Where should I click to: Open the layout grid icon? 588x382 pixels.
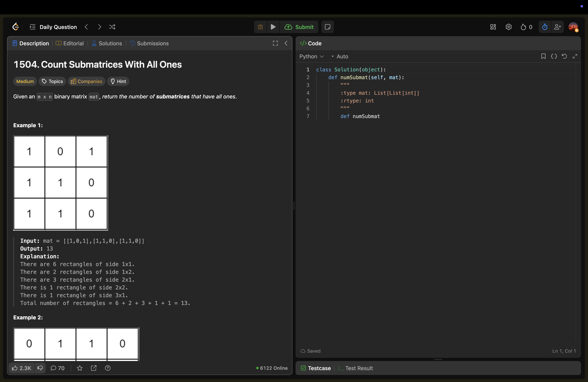(x=493, y=27)
